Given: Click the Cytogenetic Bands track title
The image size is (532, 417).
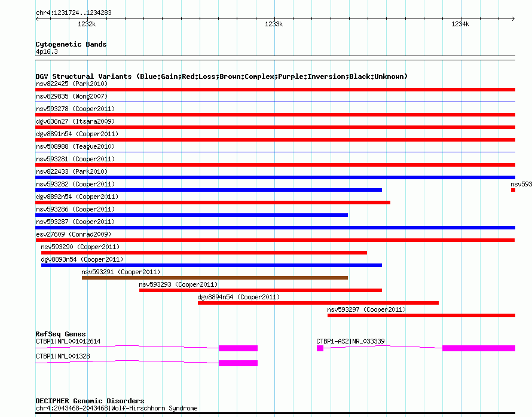Looking at the screenshot, I should [71, 44].
